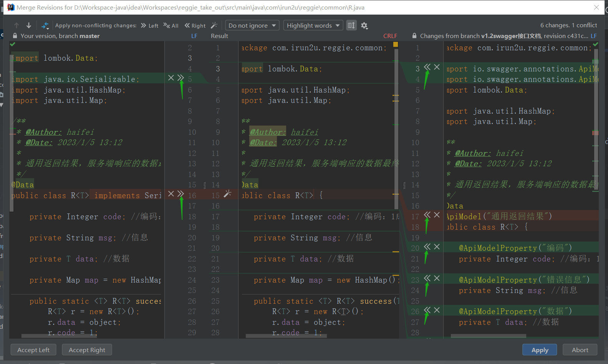Click '@ApiModelProperty("数据")' line
The height and width of the screenshot is (364, 608).
point(515,311)
